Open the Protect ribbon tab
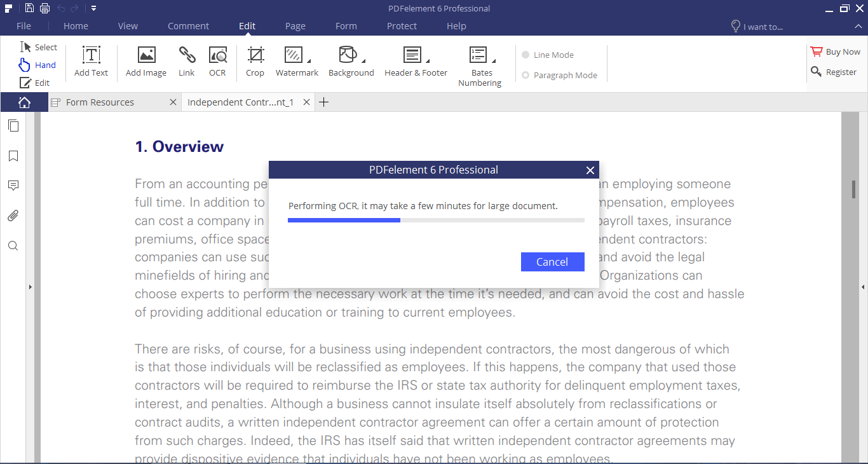 coord(402,26)
